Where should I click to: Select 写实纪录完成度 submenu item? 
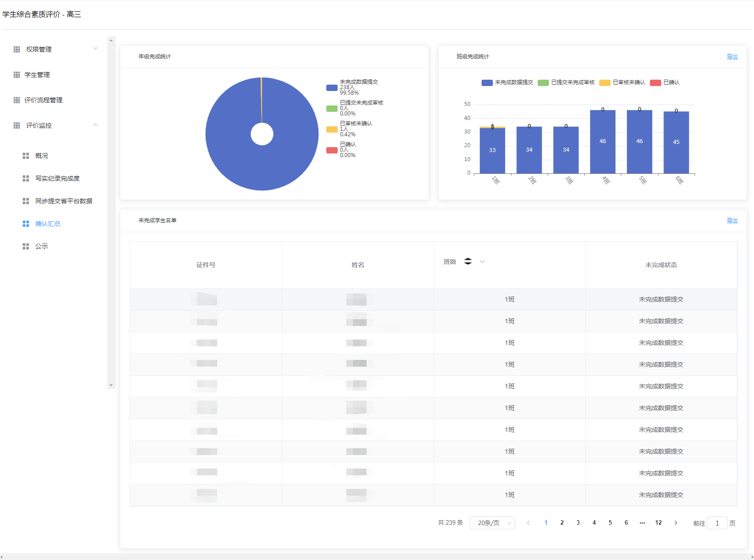click(x=57, y=178)
